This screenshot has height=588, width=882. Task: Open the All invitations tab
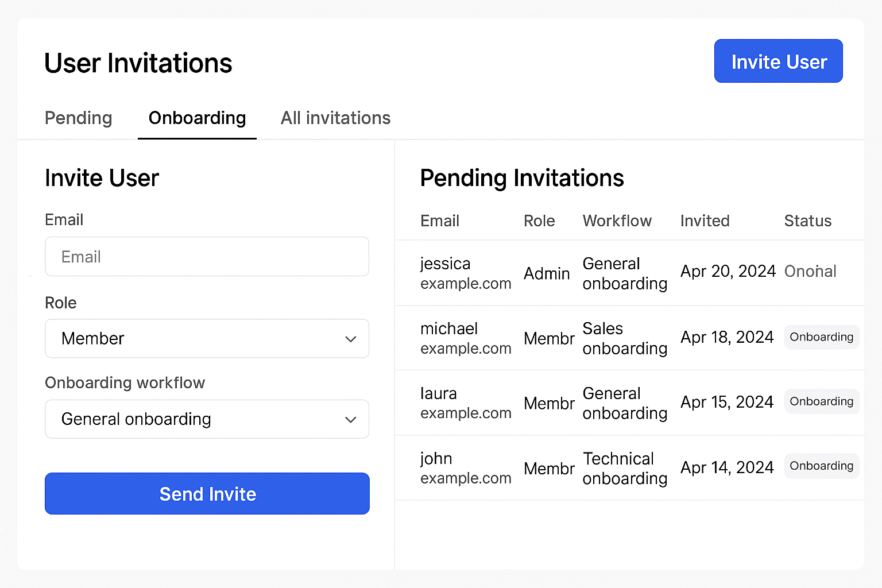pyautogui.click(x=335, y=118)
